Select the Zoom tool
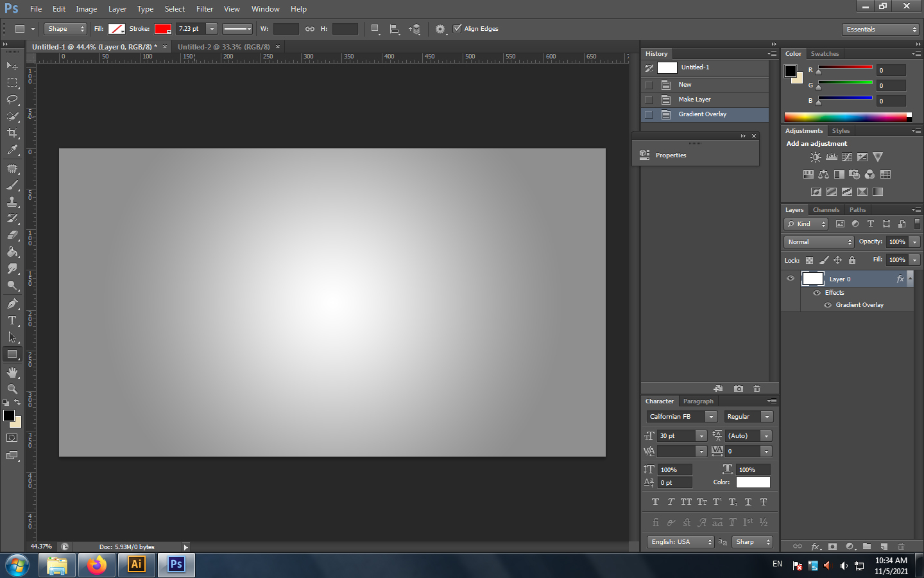The image size is (924, 578). (12, 389)
